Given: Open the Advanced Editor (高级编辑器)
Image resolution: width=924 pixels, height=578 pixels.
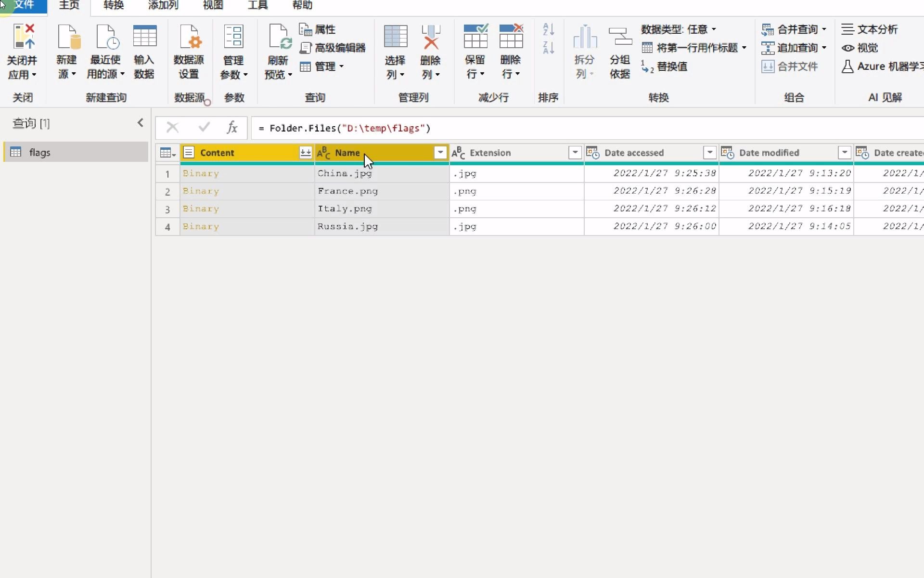Looking at the screenshot, I should tap(333, 48).
